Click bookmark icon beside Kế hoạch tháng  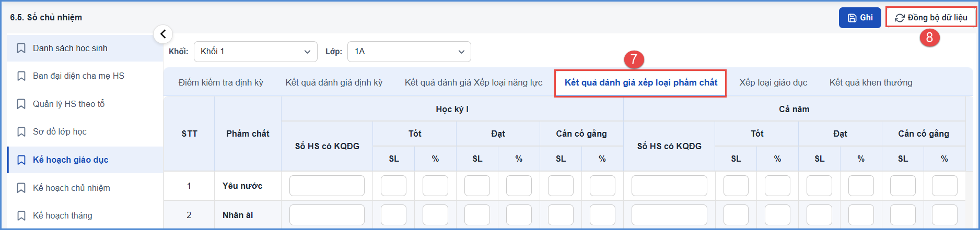[x=21, y=215]
